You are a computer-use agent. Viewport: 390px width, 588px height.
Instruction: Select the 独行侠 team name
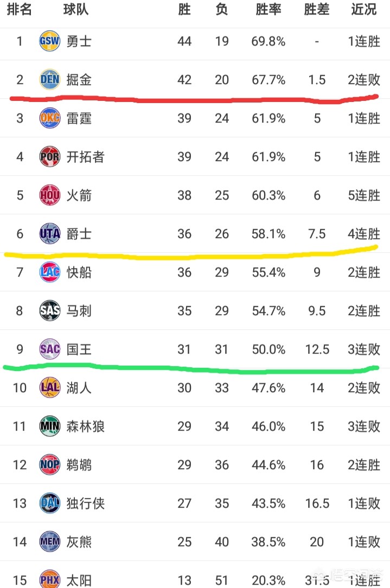[x=86, y=503]
